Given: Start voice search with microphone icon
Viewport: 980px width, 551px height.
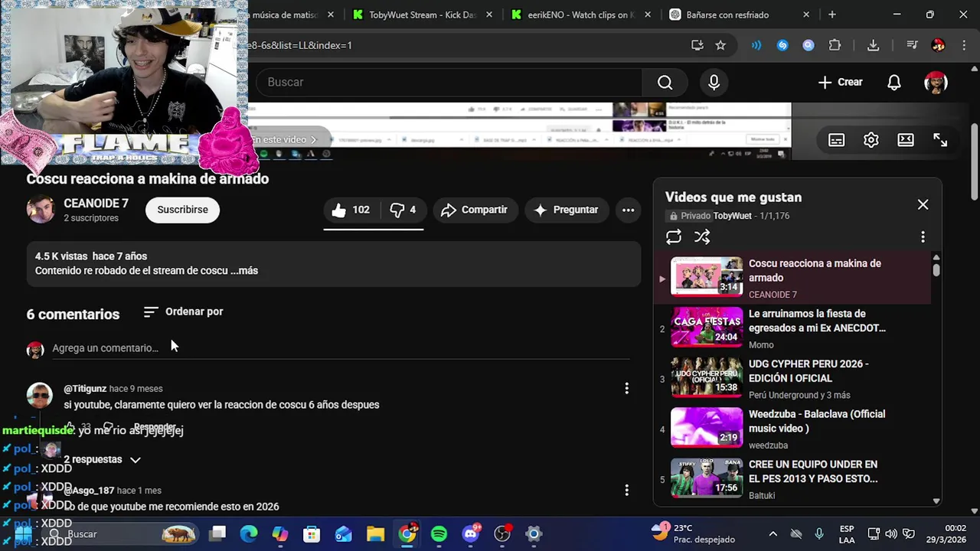Looking at the screenshot, I should pyautogui.click(x=714, y=83).
